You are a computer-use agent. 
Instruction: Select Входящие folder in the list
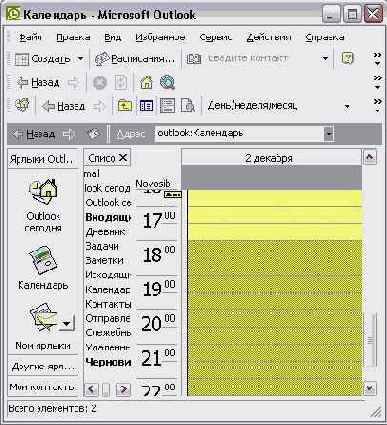click(x=108, y=217)
